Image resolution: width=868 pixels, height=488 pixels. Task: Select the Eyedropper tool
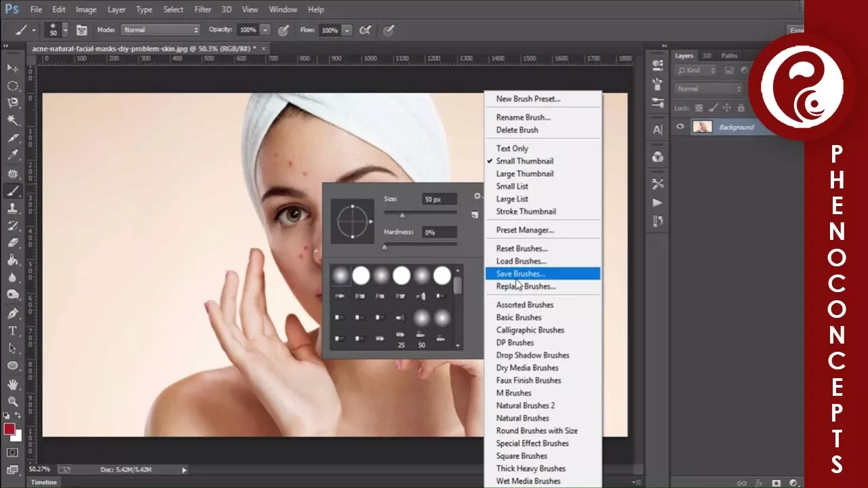pyautogui.click(x=12, y=156)
